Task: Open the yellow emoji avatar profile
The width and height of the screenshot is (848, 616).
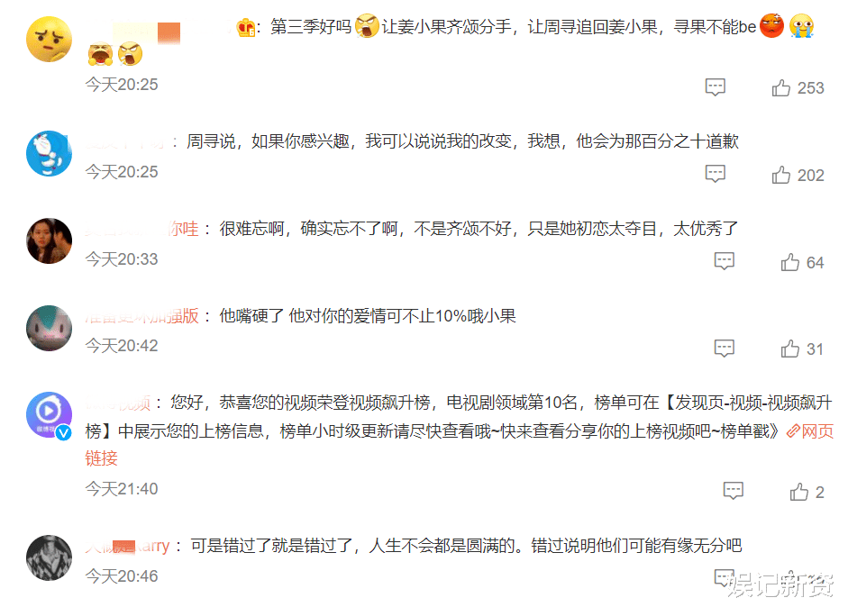Action: point(50,39)
